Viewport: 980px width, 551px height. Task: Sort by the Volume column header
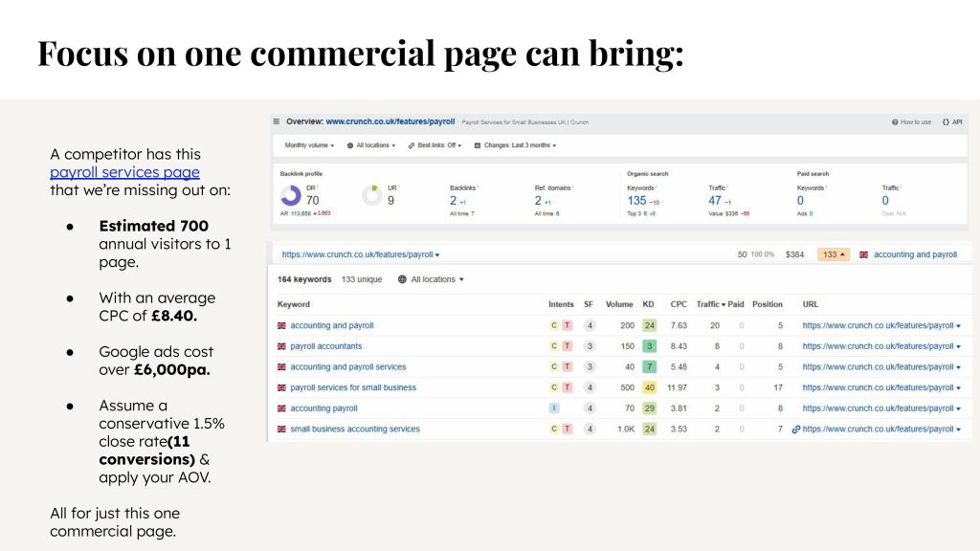coord(619,304)
